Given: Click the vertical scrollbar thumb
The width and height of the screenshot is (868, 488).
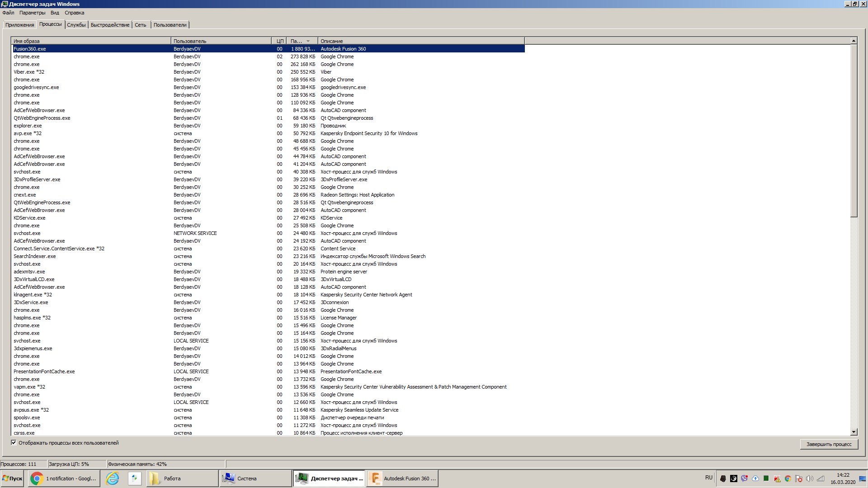Looking at the screenshot, I should pyautogui.click(x=854, y=131).
